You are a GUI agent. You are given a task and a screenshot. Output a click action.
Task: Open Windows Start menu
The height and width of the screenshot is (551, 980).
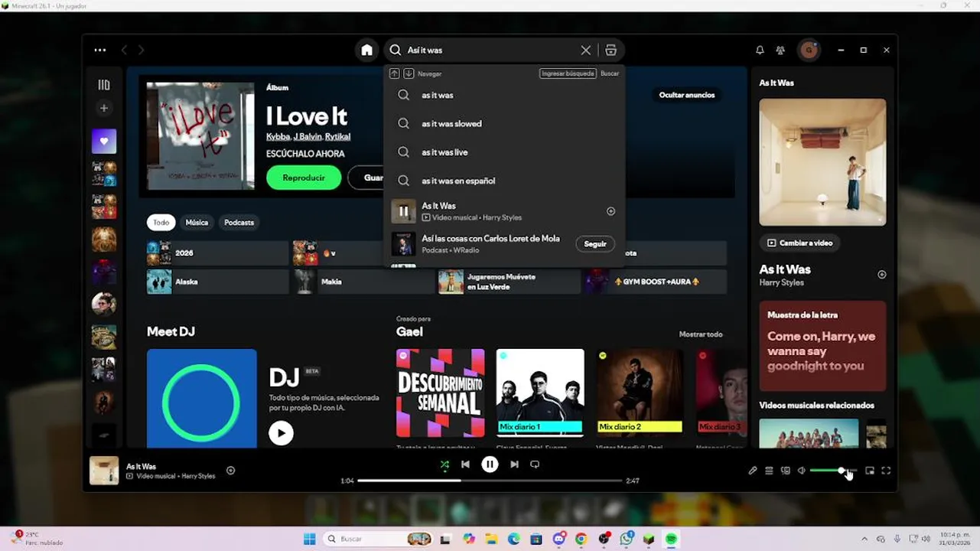tap(310, 539)
